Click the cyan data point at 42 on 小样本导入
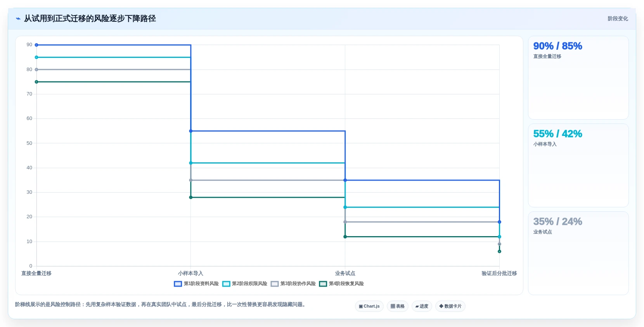This screenshot has height=327, width=644. click(191, 163)
